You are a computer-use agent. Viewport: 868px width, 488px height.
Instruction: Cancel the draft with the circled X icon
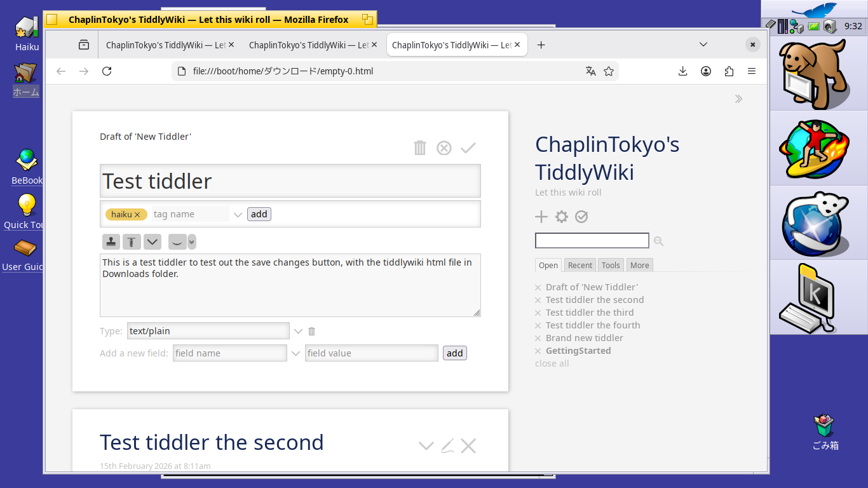click(444, 148)
